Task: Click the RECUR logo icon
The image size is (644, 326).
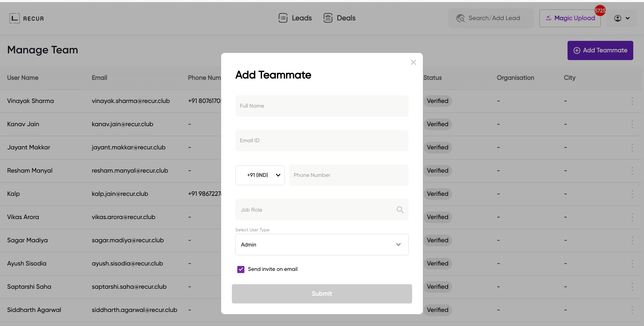Action: [x=14, y=18]
